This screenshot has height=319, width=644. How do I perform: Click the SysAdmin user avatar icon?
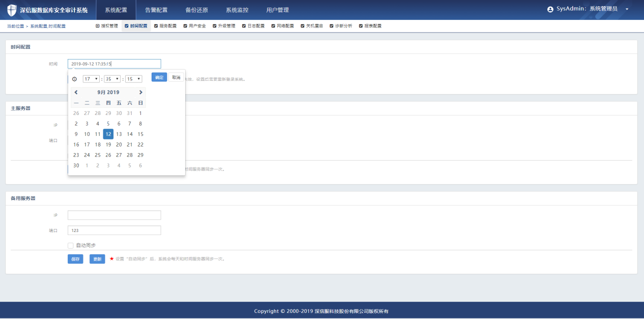(x=550, y=10)
